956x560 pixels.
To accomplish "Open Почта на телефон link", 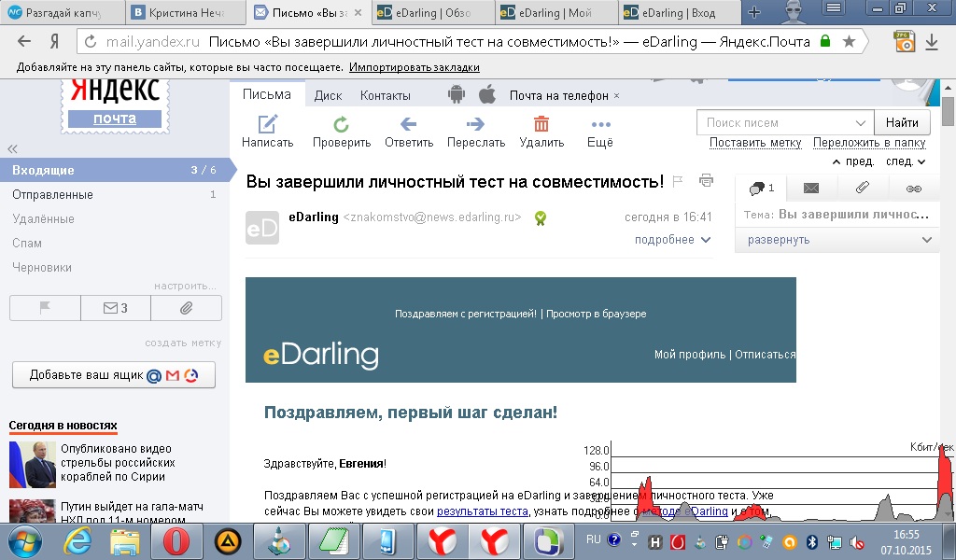I will pyautogui.click(x=558, y=96).
